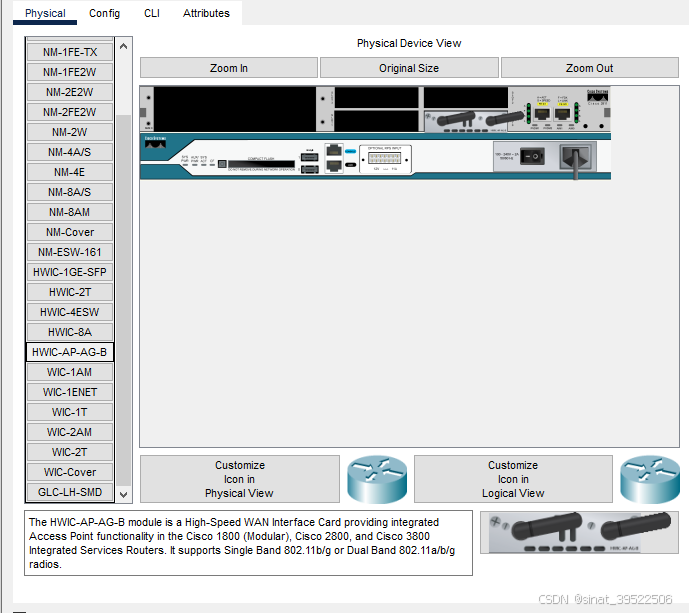Image resolution: width=689 pixels, height=613 pixels.
Task: Click the physical view router icon
Action: click(377, 479)
